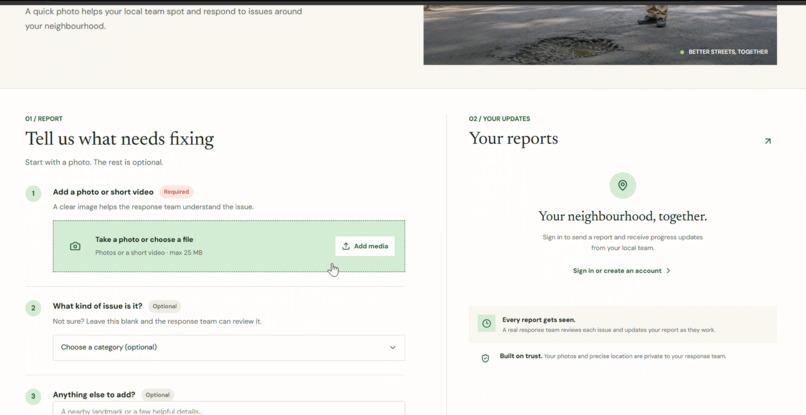
Task: Click the camera icon in the upload area
Action: click(x=75, y=246)
